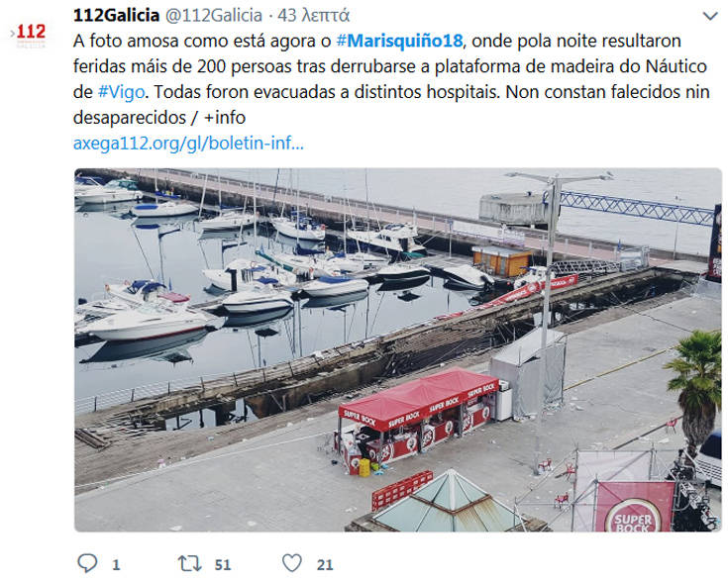
Task: Click the Super Bock logo banner in photo
Action: pyautogui.click(x=634, y=507)
